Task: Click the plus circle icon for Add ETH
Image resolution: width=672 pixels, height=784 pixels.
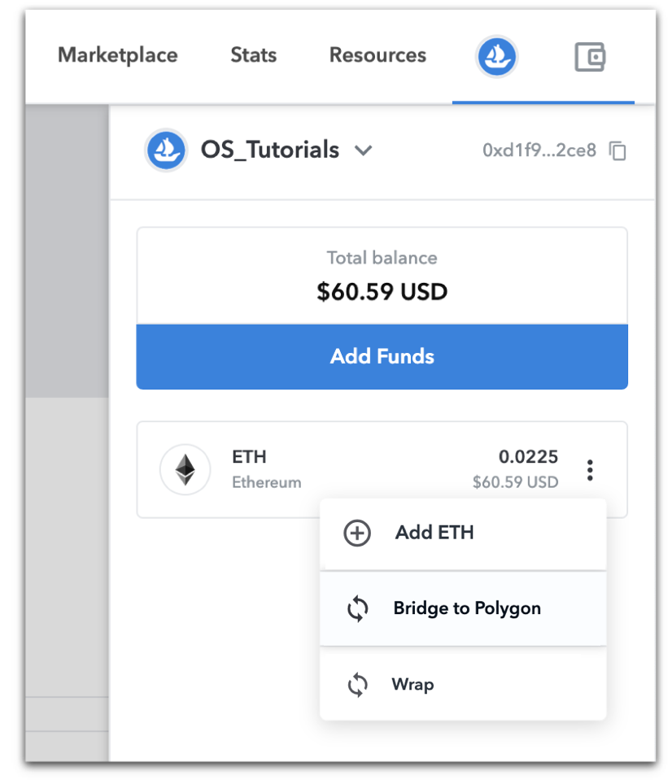Action: tap(357, 534)
